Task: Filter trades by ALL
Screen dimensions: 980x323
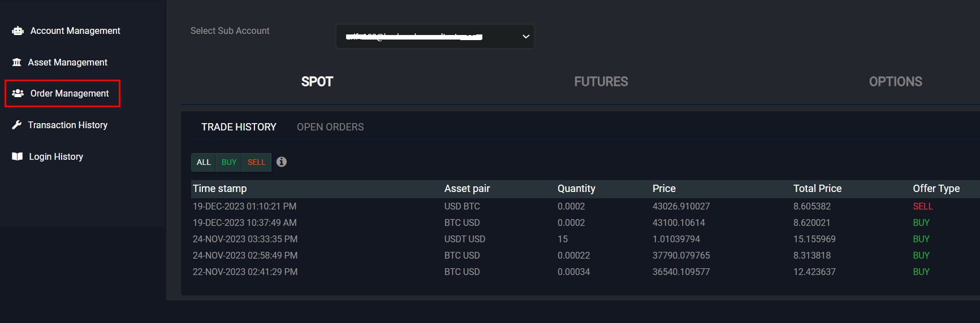Action: (204, 162)
